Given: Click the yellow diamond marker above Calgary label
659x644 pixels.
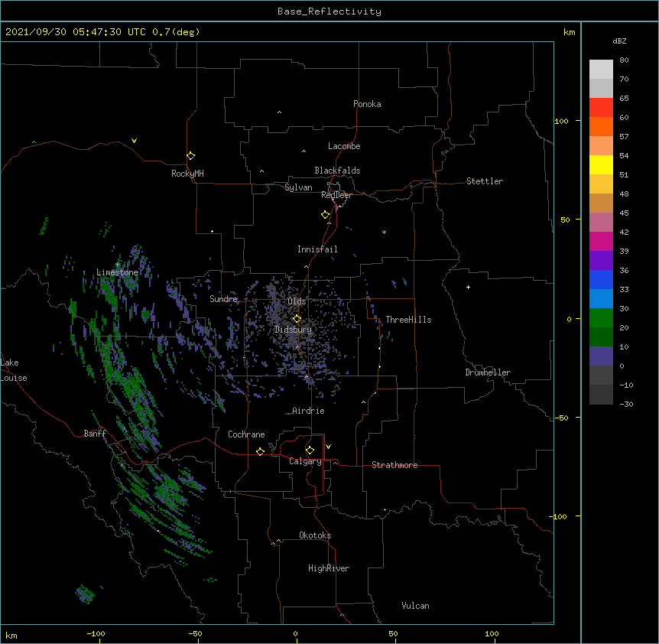Looking at the screenshot, I should [310, 450].
